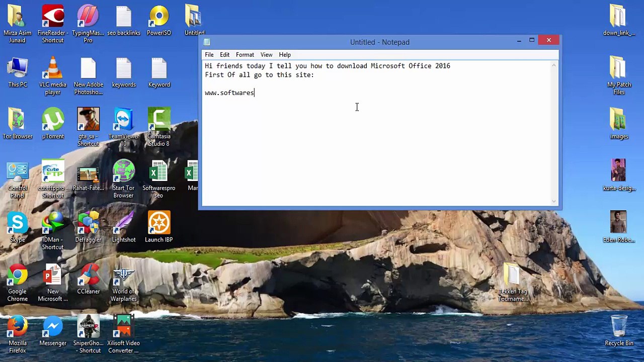The width and height of the screenshot is (644, 362).
Task: Select the Camtasia Studio 8 icon
Action: click(x=159, y=127)
